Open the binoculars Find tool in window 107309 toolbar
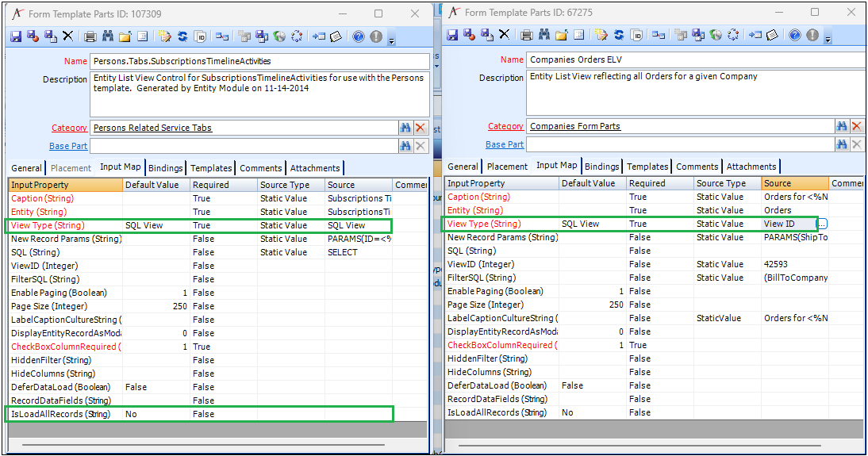The height and width of the screenshot is (456, 868). point(107,36)
